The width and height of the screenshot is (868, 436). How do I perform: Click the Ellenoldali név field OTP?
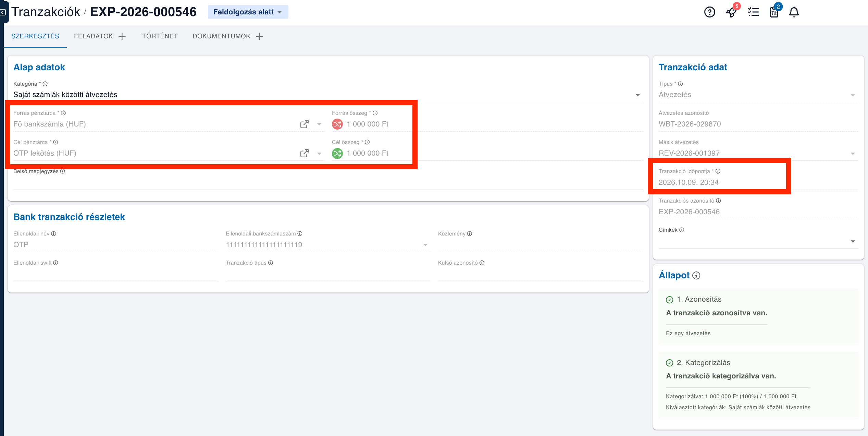(116, 245)
